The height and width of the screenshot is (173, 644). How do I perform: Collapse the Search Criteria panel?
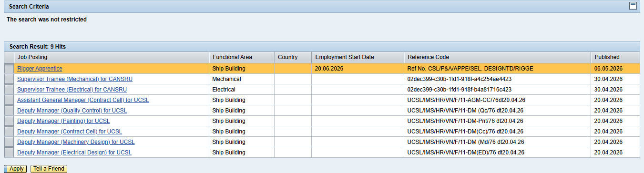[x=633, y=6]
